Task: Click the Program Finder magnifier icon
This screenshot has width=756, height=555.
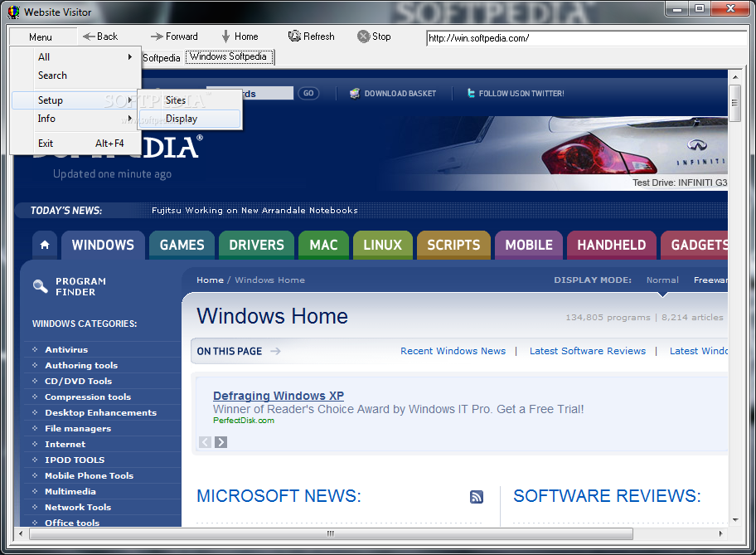Action: click(x=40, y=286)
